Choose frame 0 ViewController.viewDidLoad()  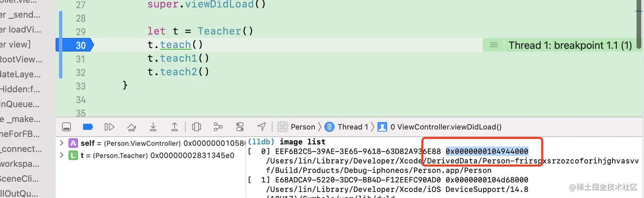point(440,127)
